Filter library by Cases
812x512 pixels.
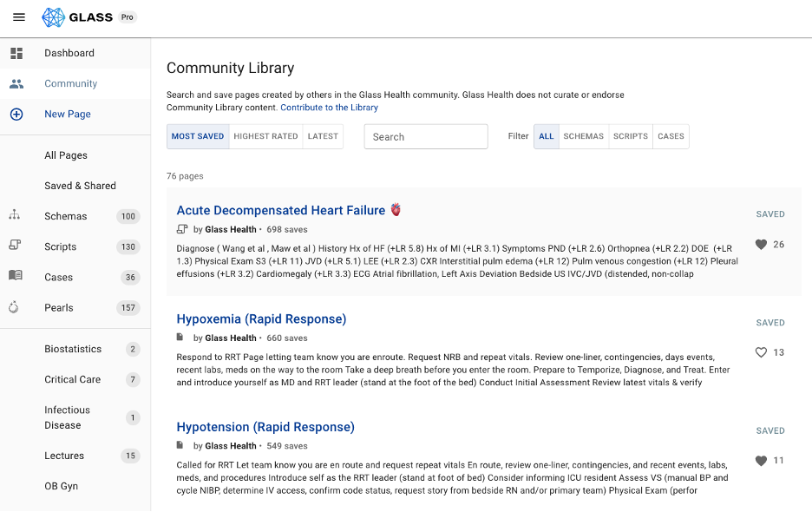671,136
